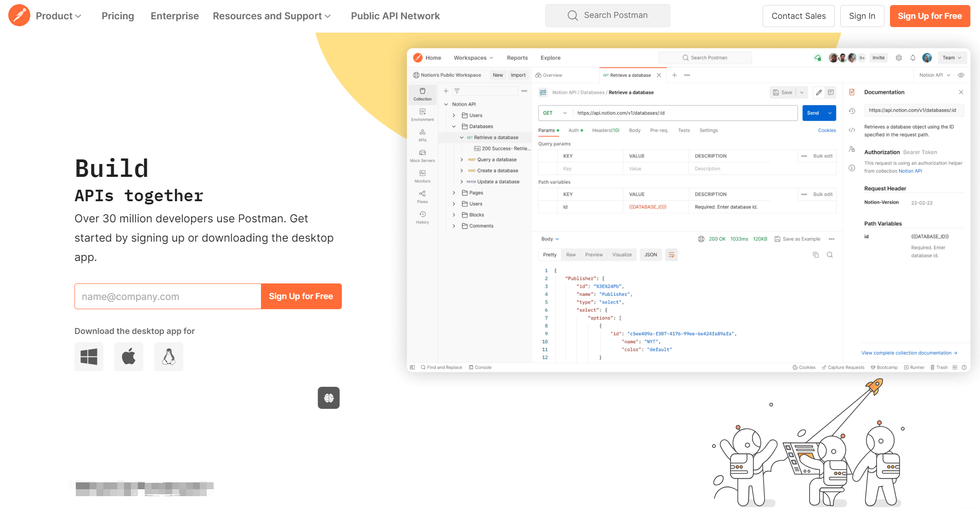Screen dimensions: 980x509
Task: Click the comments icon beside the pencil
Action: (x=831, y=92)
